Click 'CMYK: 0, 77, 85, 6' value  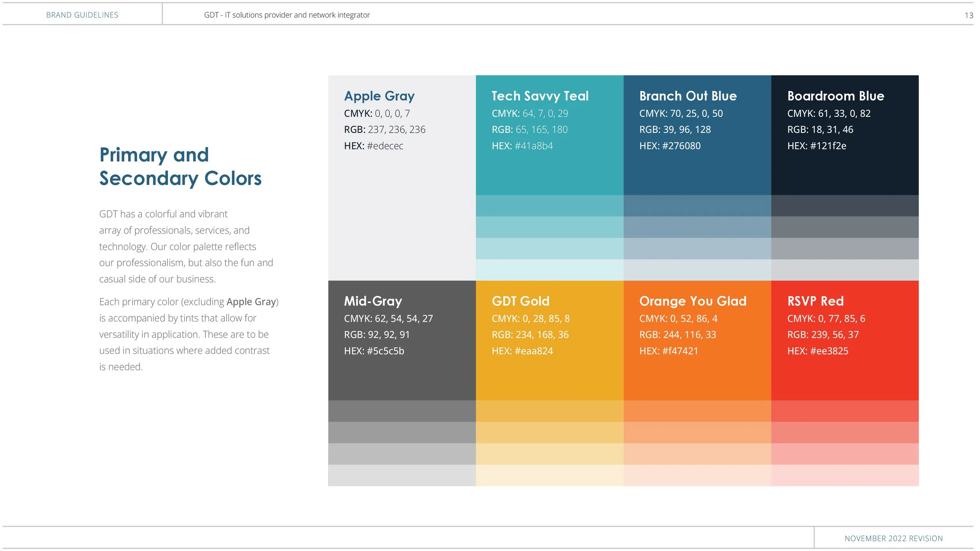[826, 319]
